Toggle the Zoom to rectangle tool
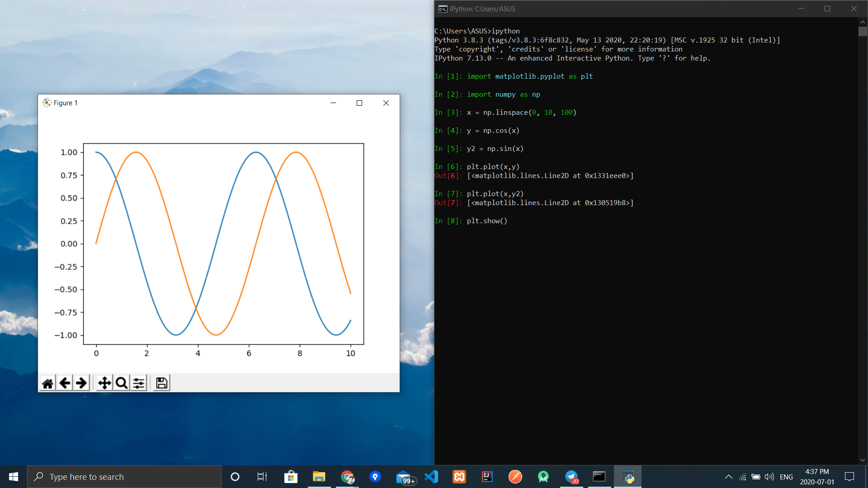 point(121,383)
